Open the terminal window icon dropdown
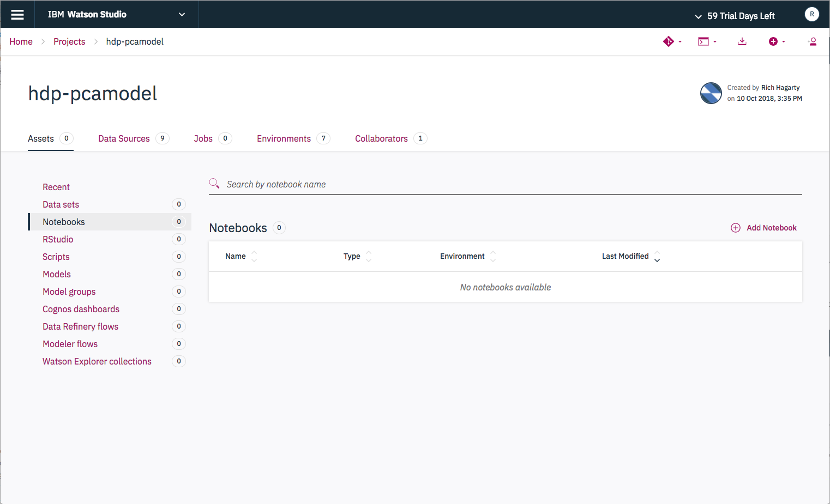830x504 pixels. click(x=707, y=41)
